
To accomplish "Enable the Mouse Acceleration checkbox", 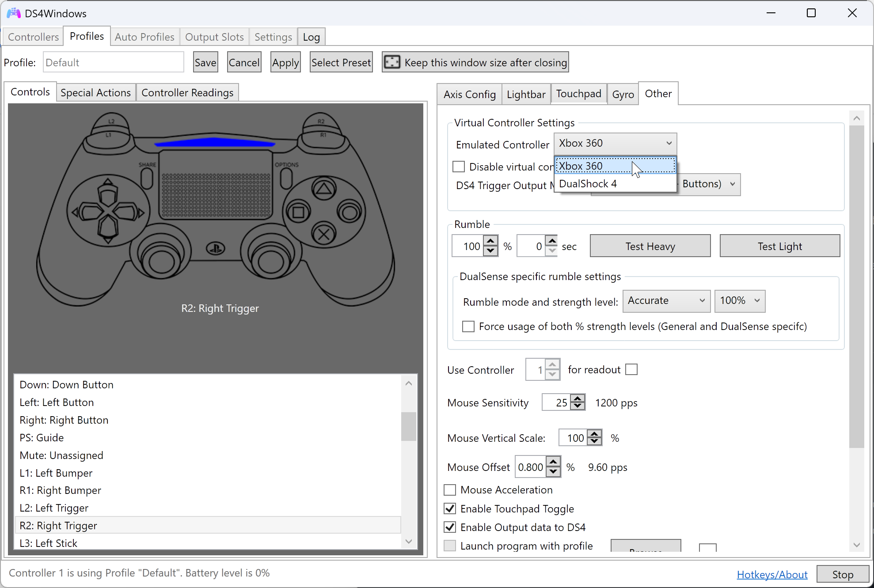I will [x=450, y=490].
